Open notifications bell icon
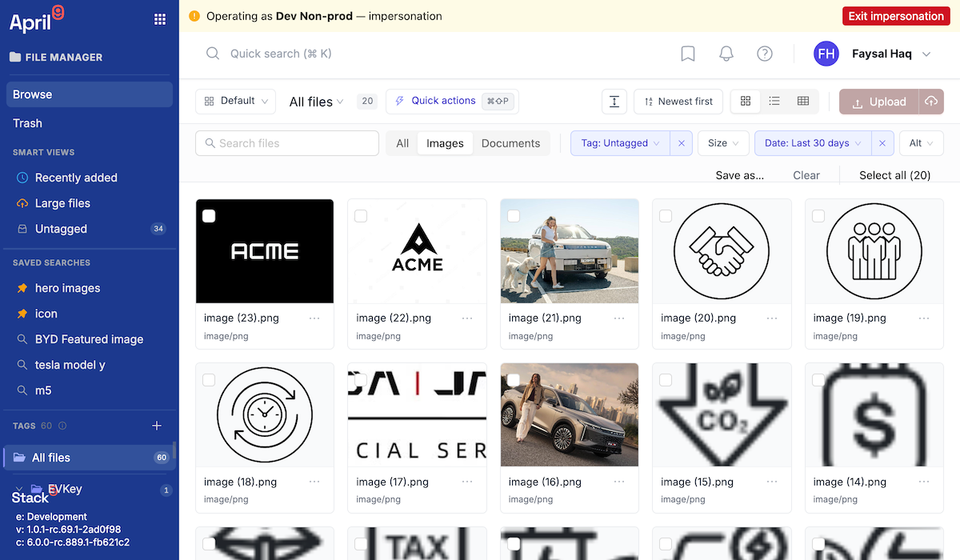 tap(726, 54)
